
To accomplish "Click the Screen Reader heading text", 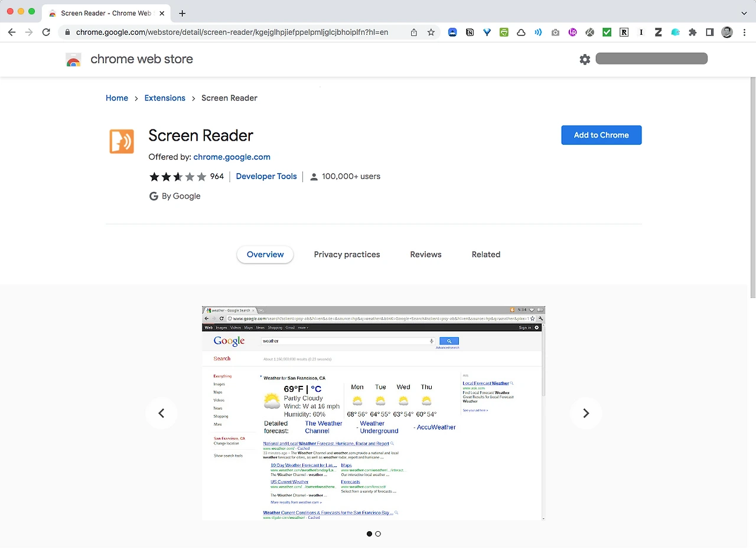I will point(201,135).
